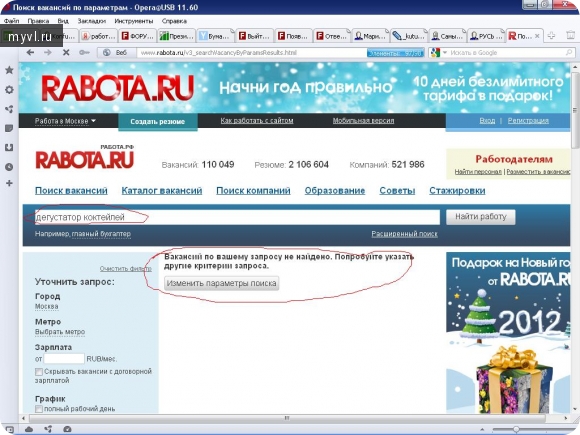
Task: Close the active rabota.ru tab
Action: click(x=537, y=36)
